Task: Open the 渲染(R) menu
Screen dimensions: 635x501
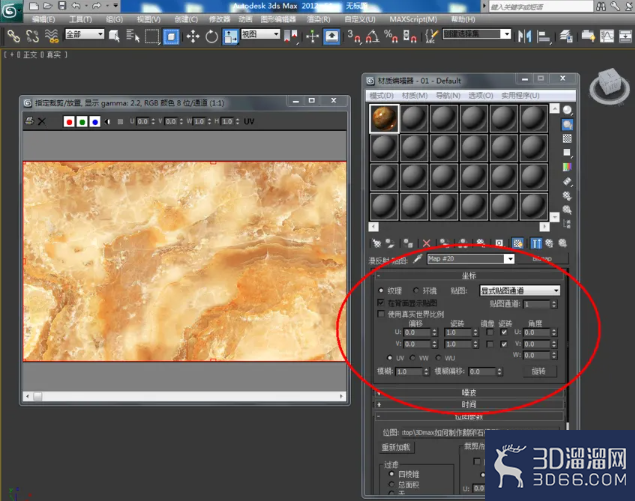Action: click(319, 19)
